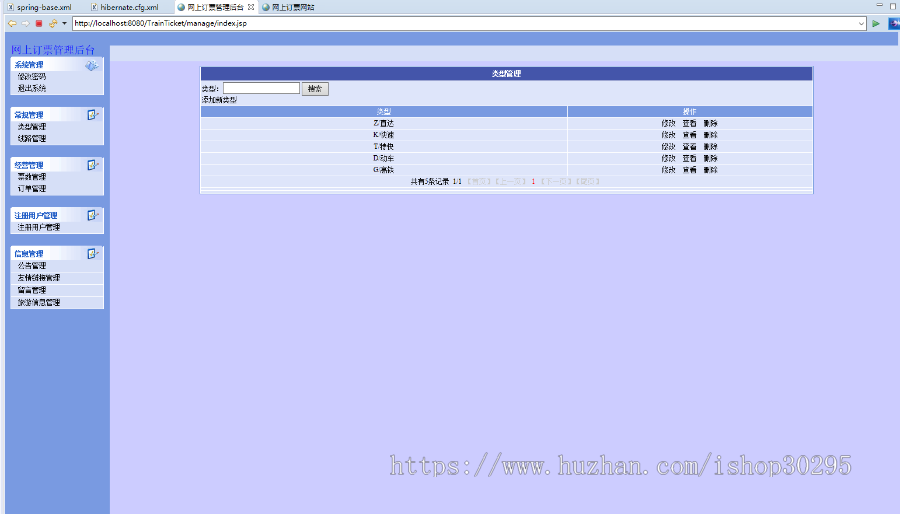Click 修改 for the T/特快 row
Viewport: 900px width, 514px height.
click(668, 147)
